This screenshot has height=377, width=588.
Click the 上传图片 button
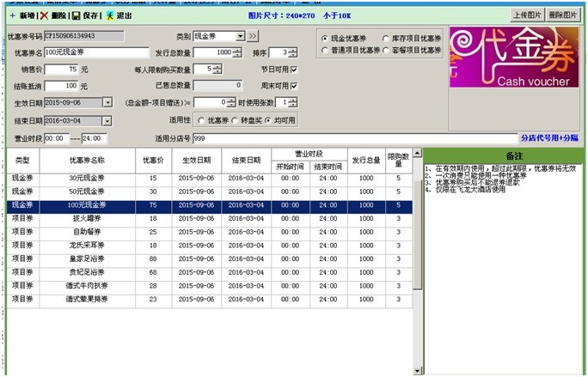pos(528,15)
